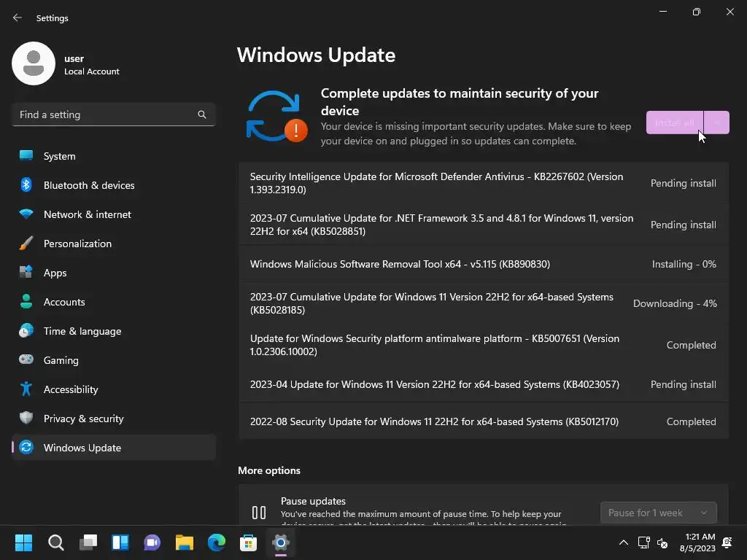Click the muted volume tray icon
The image size is (747, 560).
tap(662, 542)
